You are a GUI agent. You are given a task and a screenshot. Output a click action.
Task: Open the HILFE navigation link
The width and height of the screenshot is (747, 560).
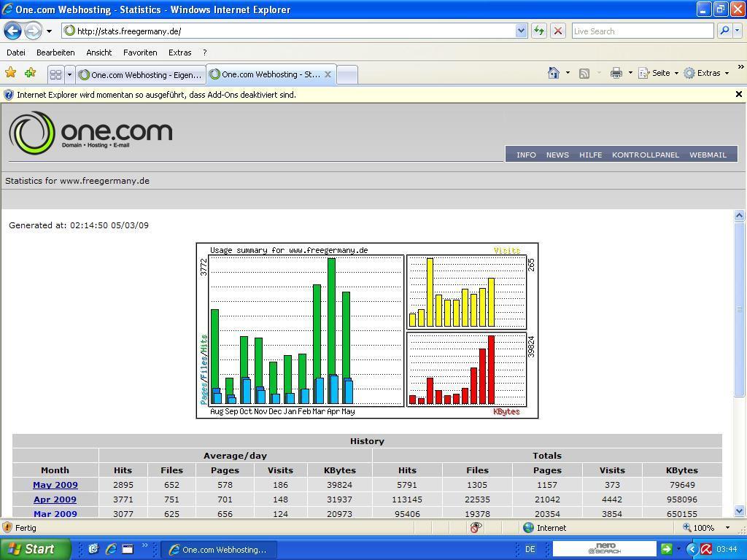click(x=591, y=155)
